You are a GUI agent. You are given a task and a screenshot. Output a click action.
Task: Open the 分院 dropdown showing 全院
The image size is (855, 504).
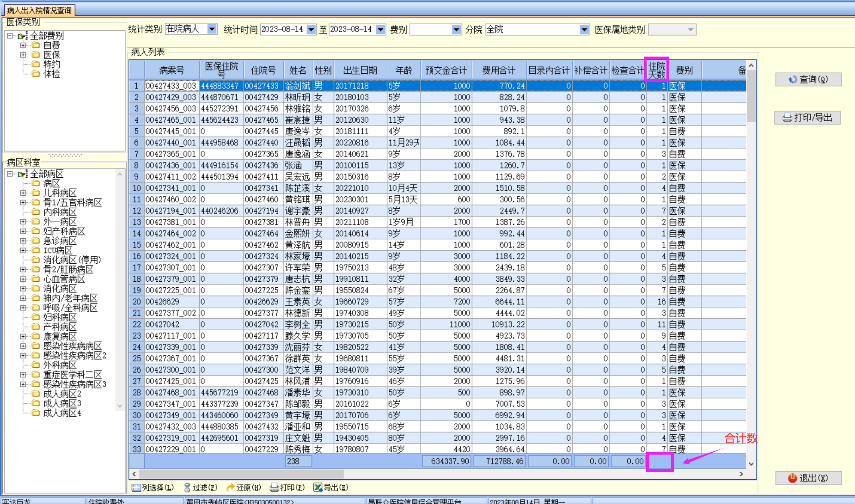click(584, 29)
